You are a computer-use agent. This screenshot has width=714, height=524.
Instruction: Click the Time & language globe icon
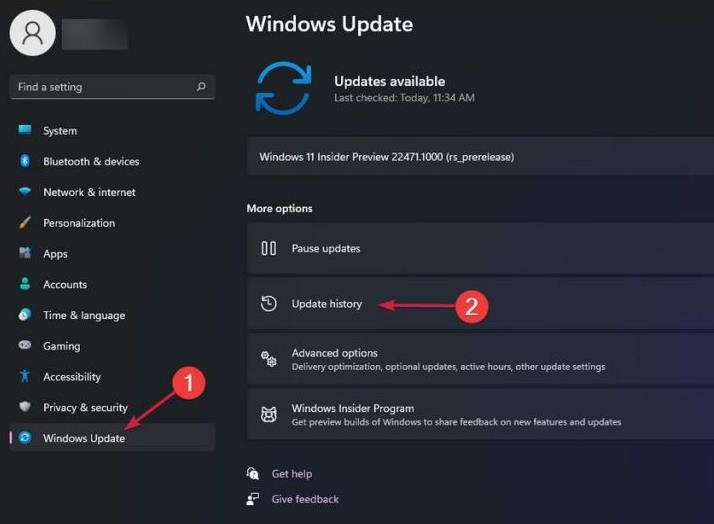(x=25, y=315)
